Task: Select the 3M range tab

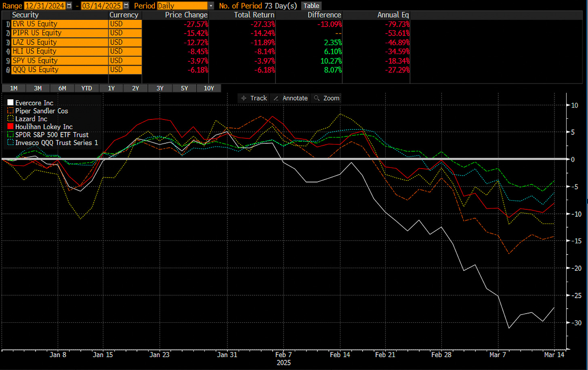Action: tap(38, 88)
